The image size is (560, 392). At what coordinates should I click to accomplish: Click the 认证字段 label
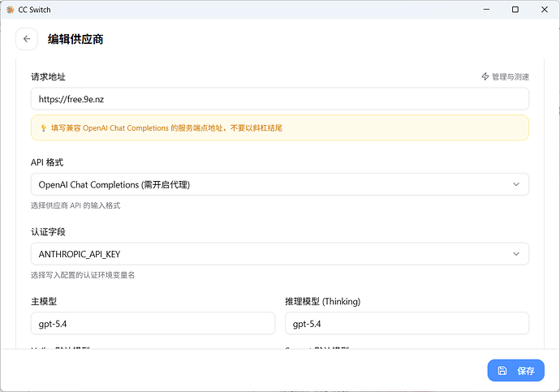[48, 231]
